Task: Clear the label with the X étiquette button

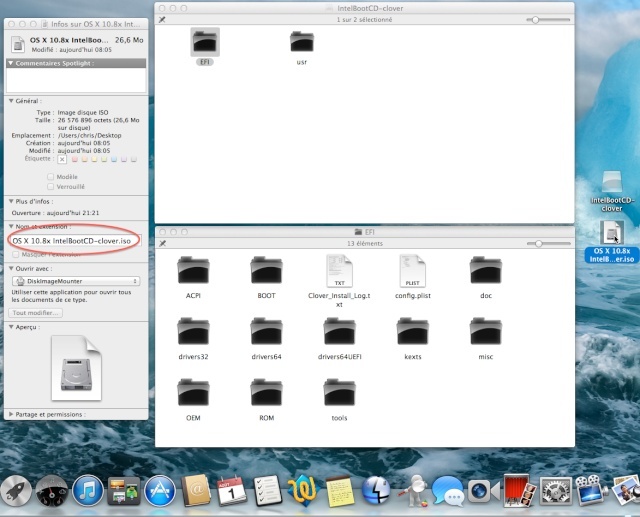Action: point(62,160)
